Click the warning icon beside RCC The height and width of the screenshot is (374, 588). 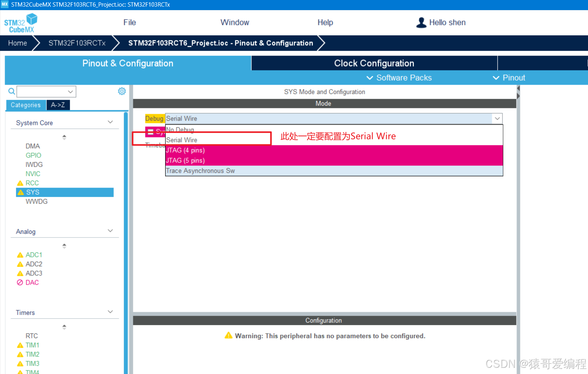pos(20,183)
